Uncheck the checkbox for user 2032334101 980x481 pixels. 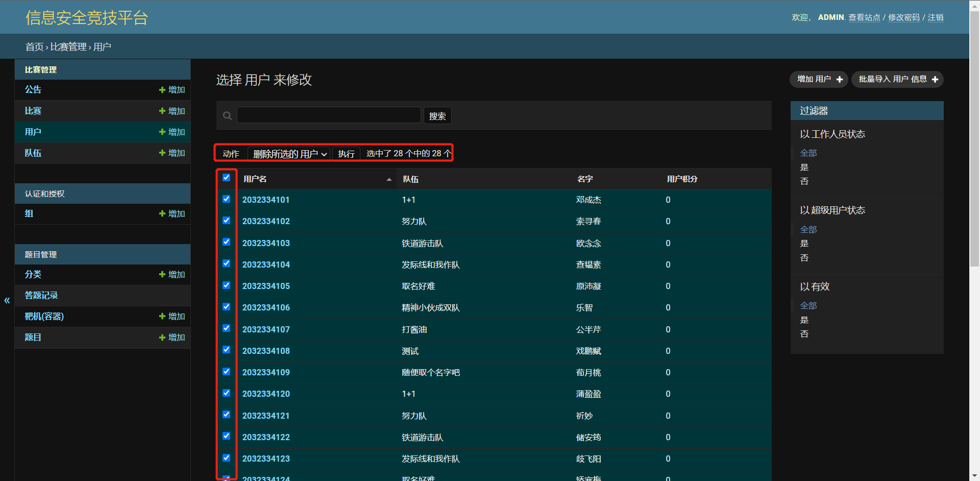tap(227, 199)
